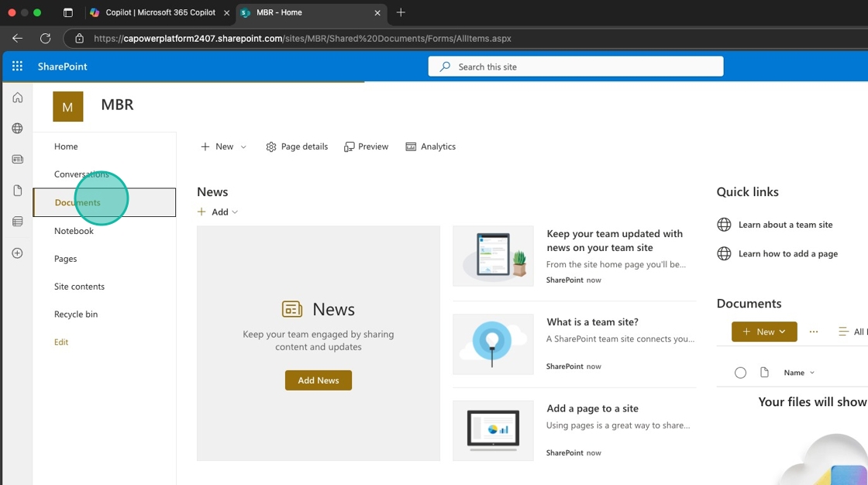The height and width of the screenshot is (485, 868).
Task: Click the Home icon in left rail
Action: (17, 98)
